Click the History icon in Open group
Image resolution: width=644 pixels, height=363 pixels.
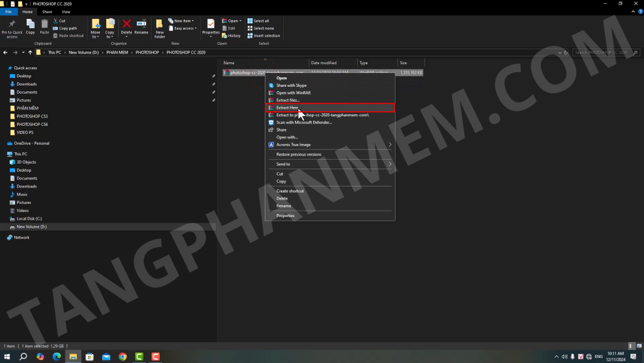(231, 35)
